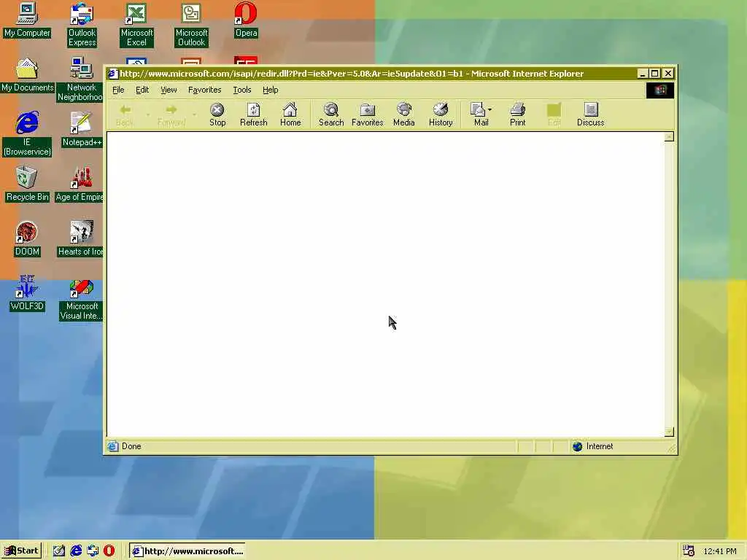This screenshot has height=560, width=747.
Task: Go to the Home page
Action: pos(290,114)
